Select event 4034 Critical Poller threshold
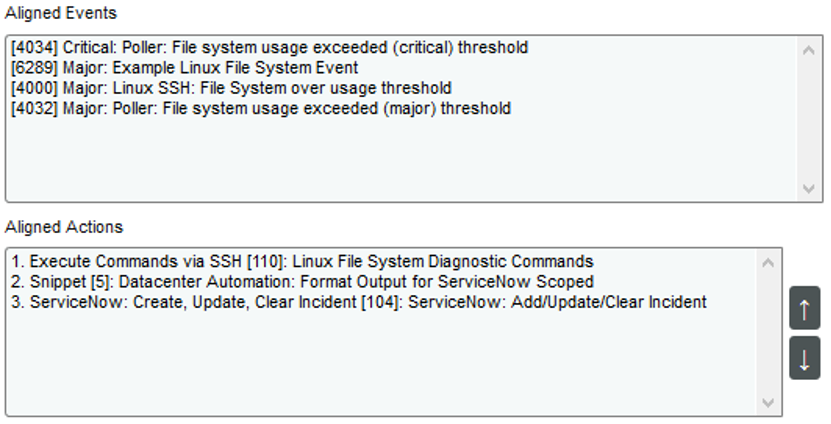Image resolution: width=831 pixels, height=424 pixels. (269, 48)
